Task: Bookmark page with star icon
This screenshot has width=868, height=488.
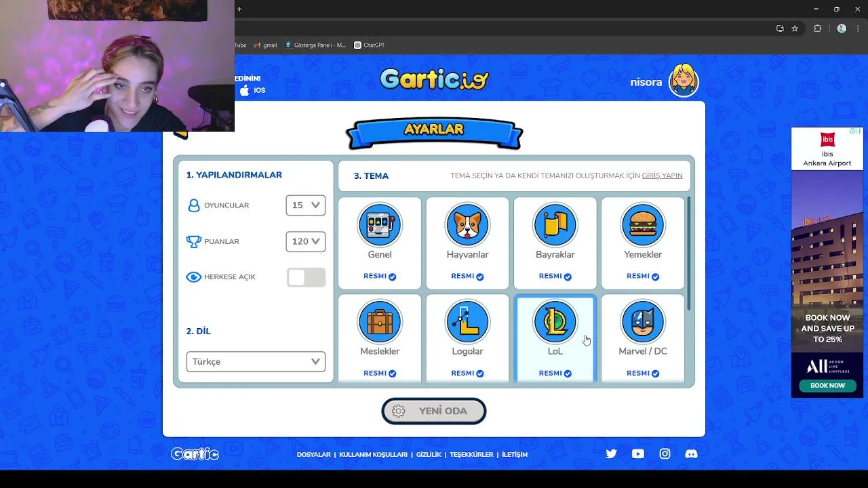Action: 795,28
